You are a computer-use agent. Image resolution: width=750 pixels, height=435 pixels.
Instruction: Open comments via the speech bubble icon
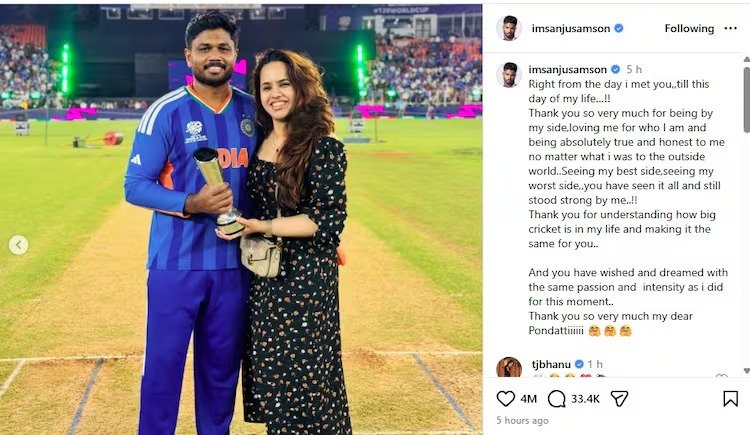(x=556, y=398)
